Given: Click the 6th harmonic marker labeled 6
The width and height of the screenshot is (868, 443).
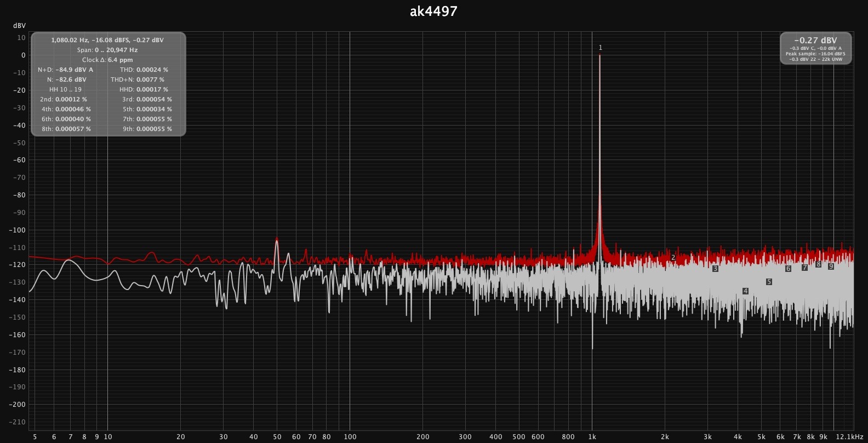Looking at the screenshot, I should (x=788, y=269).
